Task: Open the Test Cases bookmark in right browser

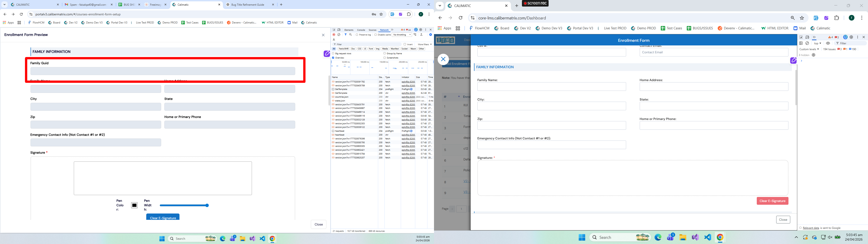Action: [x=671, y=28]
